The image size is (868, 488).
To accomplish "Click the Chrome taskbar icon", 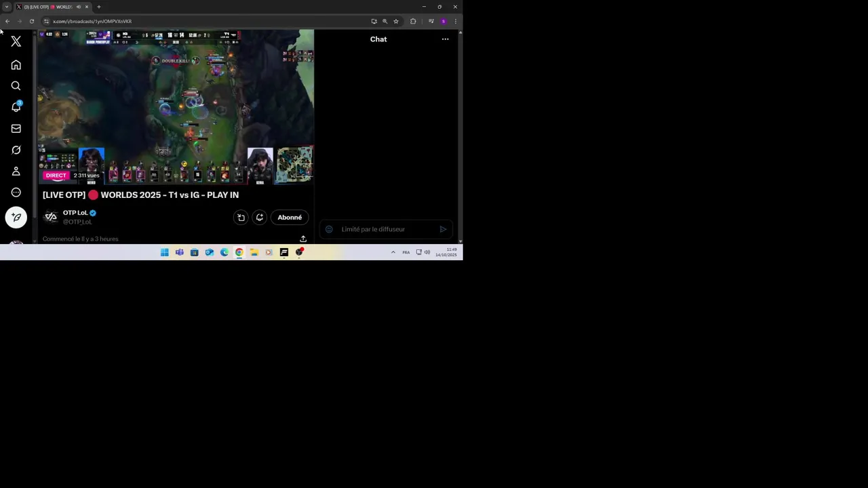I will [239, 252].
